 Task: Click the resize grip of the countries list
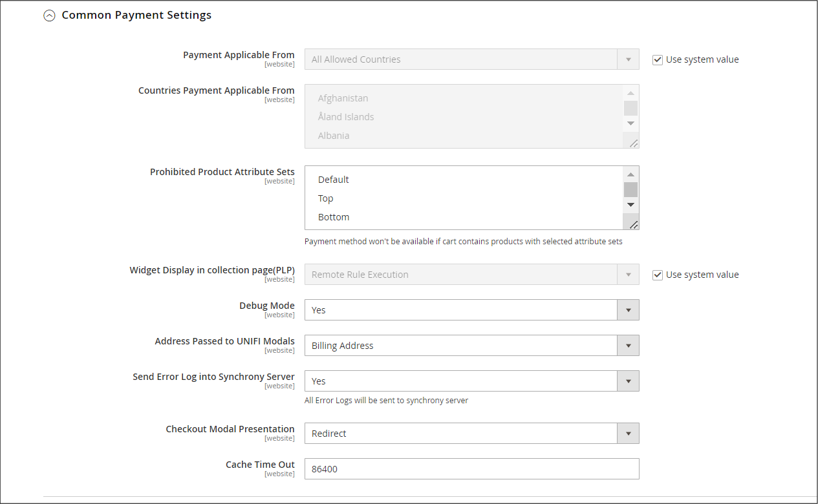tap(634, 143)
